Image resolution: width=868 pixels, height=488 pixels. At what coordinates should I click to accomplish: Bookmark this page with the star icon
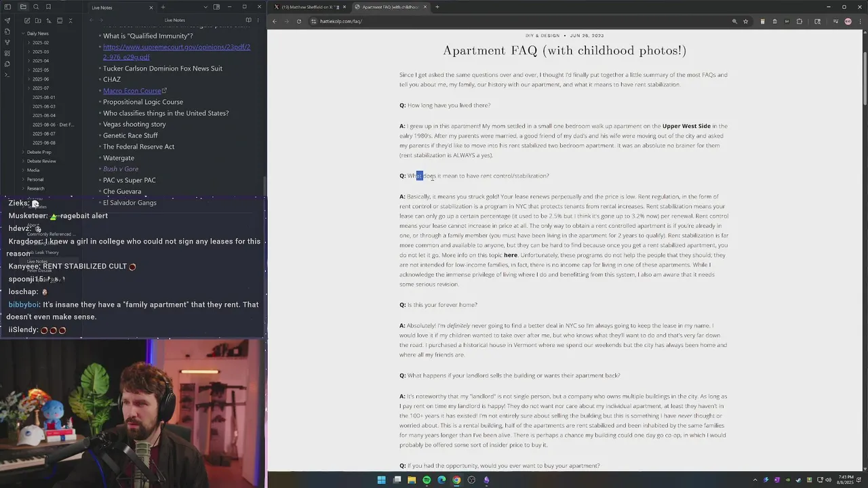click(x=746, y=21)
